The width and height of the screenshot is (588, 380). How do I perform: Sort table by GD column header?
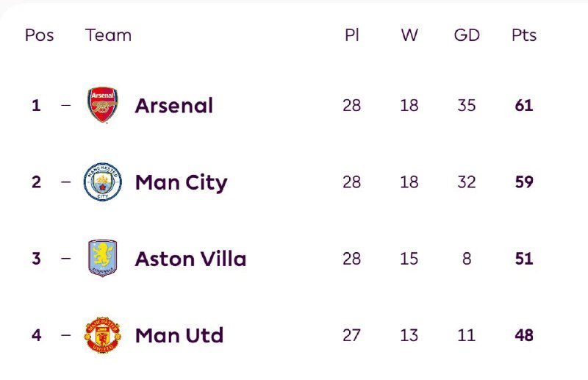tap(467, 35)
